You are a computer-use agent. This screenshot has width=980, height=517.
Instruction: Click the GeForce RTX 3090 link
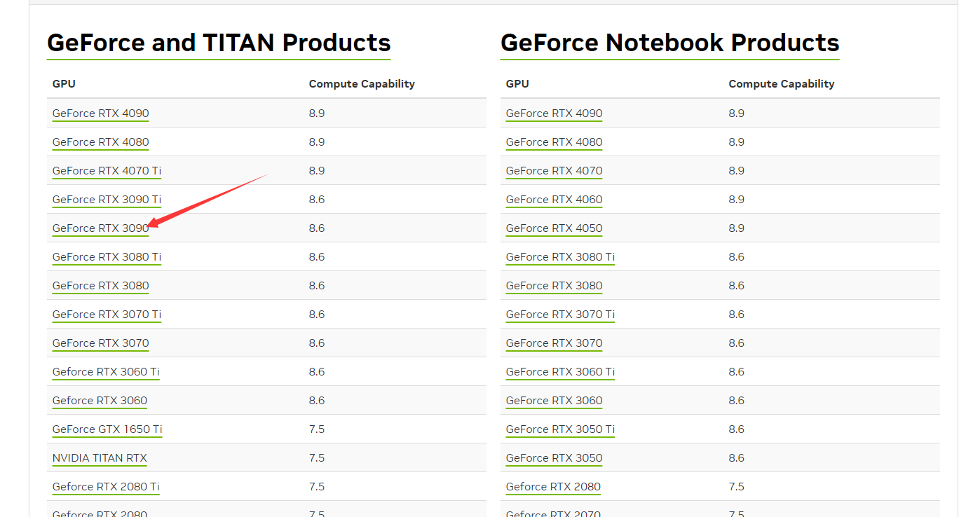100,228
